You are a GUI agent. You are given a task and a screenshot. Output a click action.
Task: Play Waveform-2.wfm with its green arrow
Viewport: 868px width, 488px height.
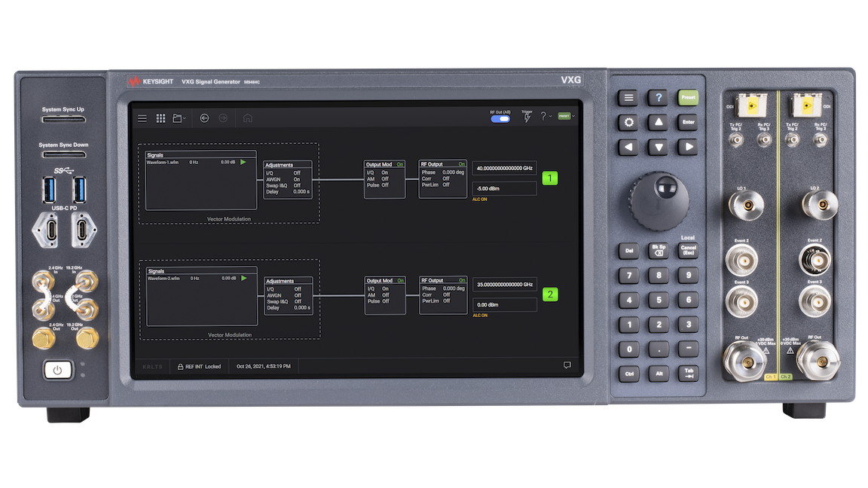click(244, 279)
